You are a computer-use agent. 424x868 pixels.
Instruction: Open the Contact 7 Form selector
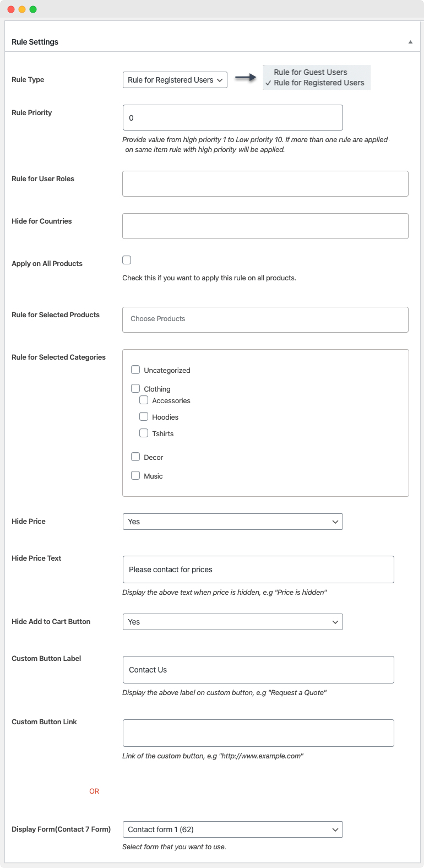pos(232,829)
